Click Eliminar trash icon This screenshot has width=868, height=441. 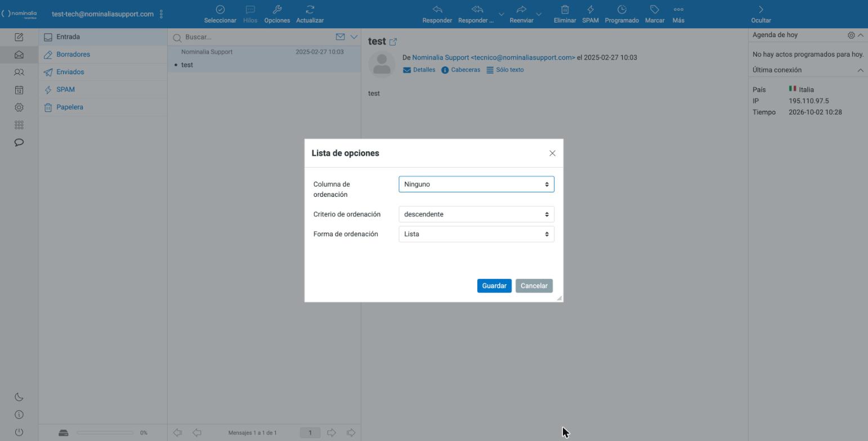565,14
